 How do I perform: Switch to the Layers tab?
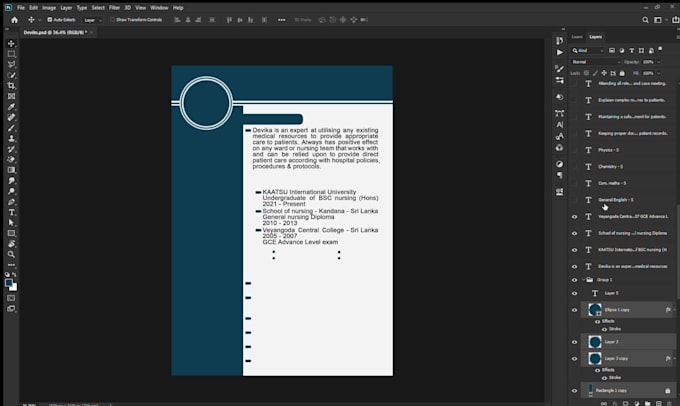(595, 37)
